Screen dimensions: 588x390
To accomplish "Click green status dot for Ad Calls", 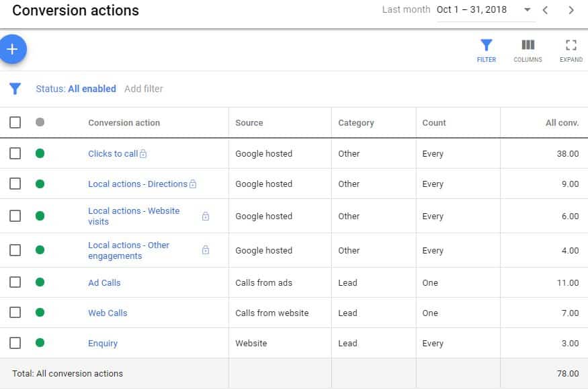I will tap(40, 282).
